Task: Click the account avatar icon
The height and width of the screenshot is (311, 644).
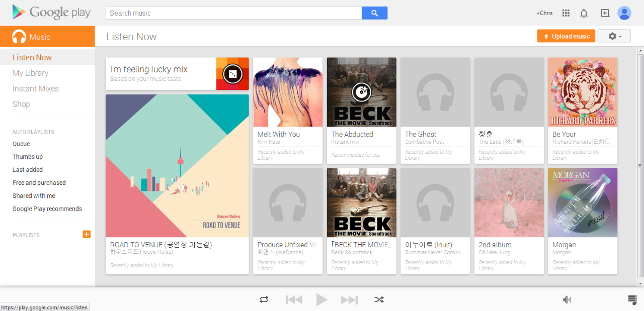Action: click(624, 13)
